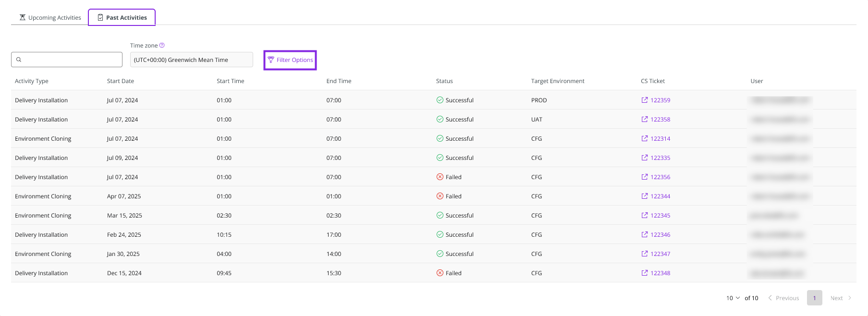Click the Failed icon for ticket 122356 row
Screen dimensions: 868x316
[440, 177]
